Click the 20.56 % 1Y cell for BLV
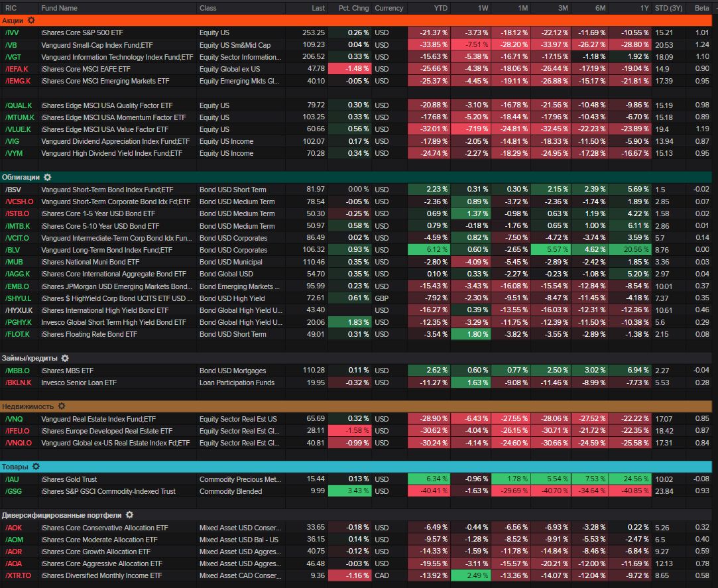 tap(630, 249)
